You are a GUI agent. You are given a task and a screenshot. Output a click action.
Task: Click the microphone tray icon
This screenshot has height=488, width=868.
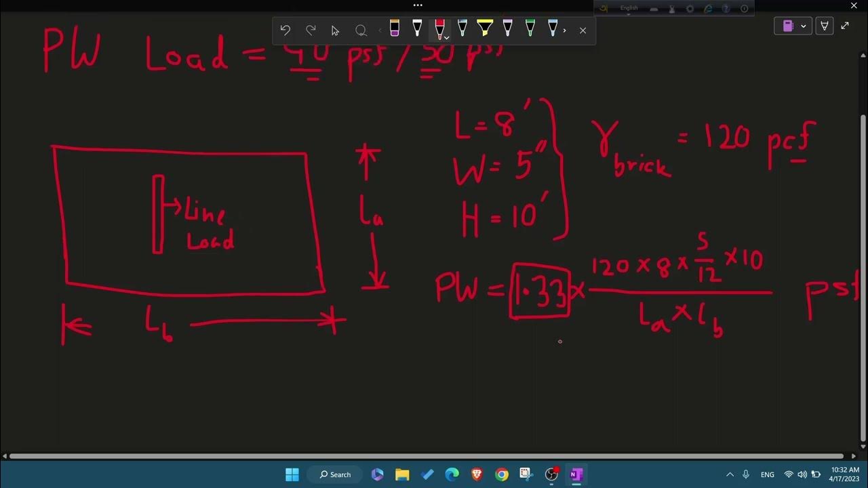[x=746, y=474]
